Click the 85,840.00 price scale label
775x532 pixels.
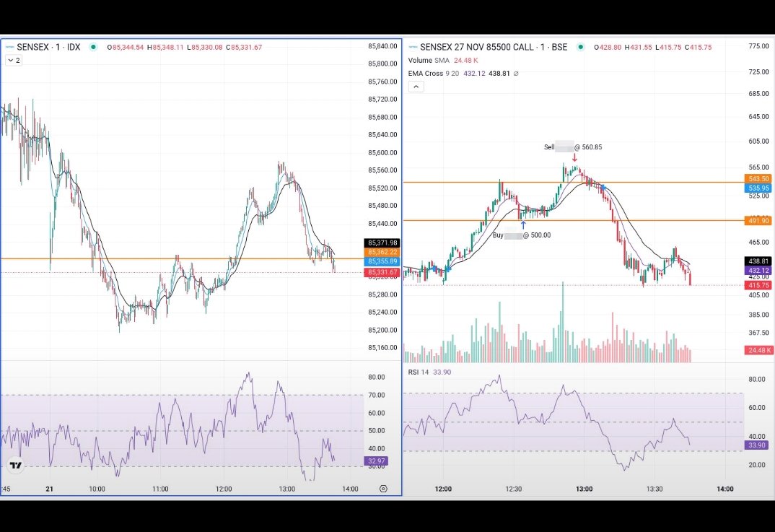(x=382, y=46)
